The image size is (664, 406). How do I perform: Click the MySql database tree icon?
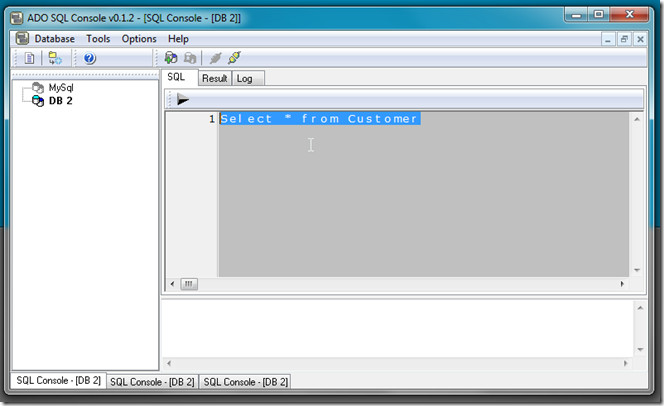point(38,88)
